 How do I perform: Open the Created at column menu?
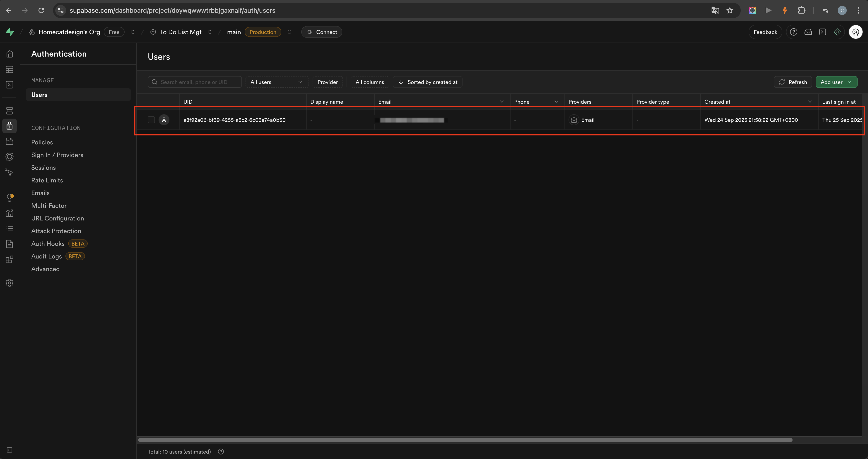click(810, 102)
